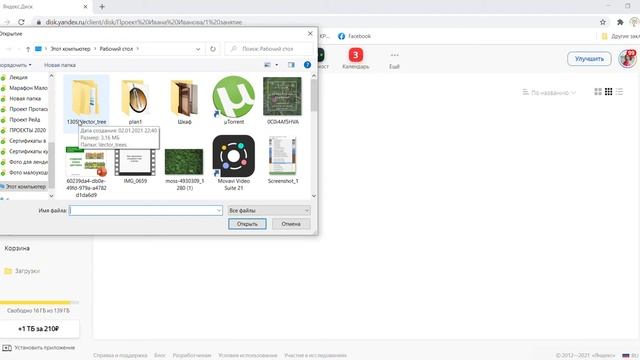This screenshot has width=640, height=360.
Task: Open Корзина in the Disk sidebar
Action: click(17, 248)
